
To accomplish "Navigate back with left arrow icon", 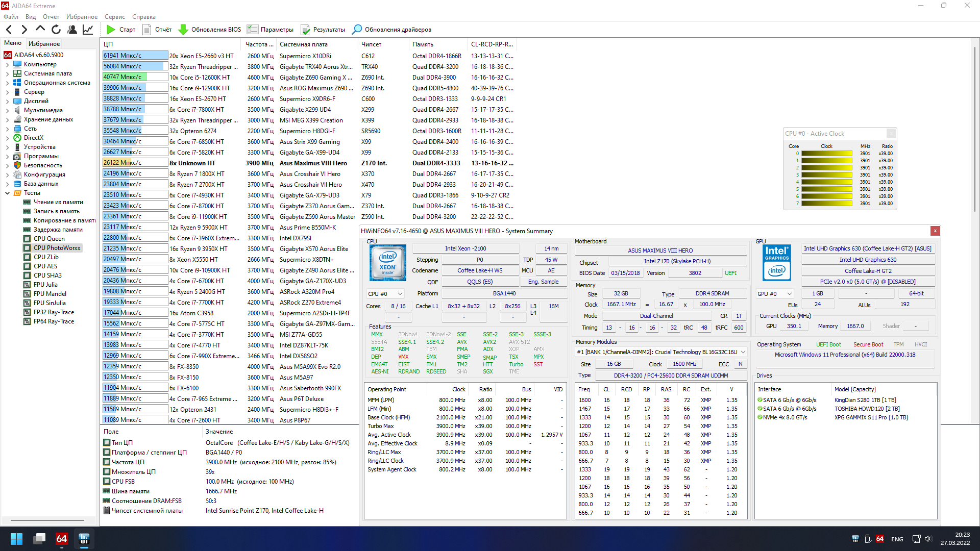I will click(9, 30).
